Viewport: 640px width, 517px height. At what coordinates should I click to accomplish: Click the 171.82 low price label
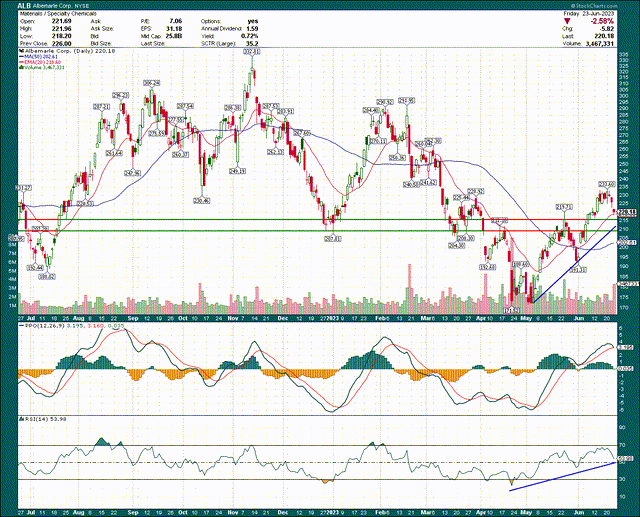click(x=511, y=310)
